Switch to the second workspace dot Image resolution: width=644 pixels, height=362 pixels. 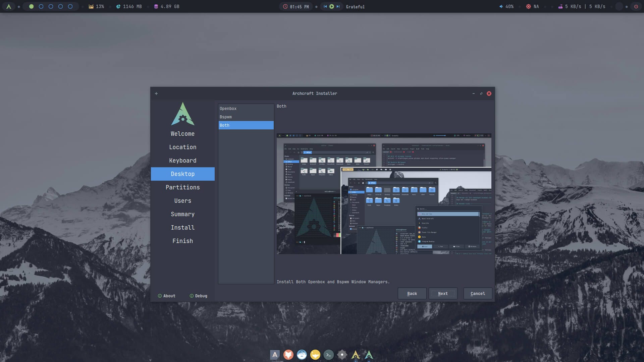41,6
